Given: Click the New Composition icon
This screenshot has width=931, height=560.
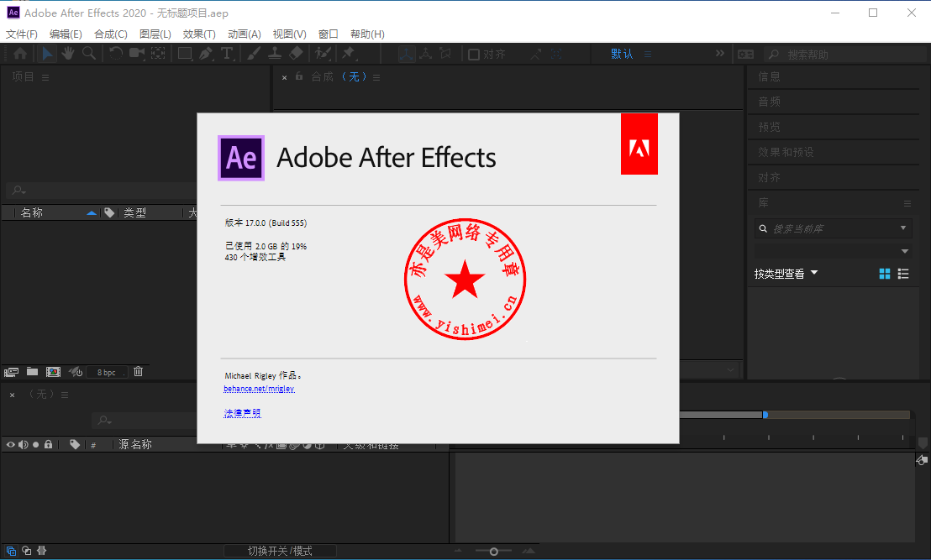Looking at the screenshot, I should coord(54,372).
